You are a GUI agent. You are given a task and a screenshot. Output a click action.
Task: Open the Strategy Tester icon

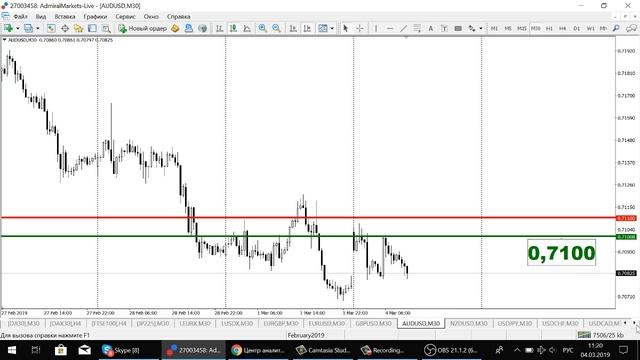pos(106,28)
